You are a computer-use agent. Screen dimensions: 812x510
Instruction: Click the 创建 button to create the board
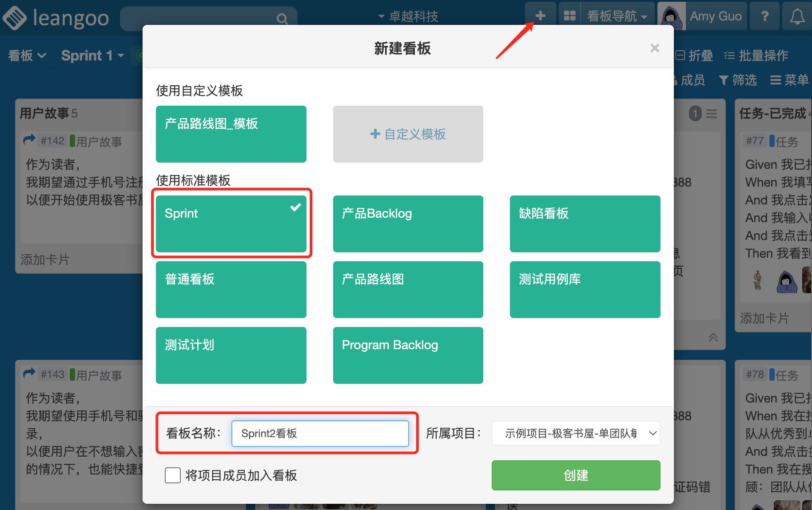[x=576, y=475]
